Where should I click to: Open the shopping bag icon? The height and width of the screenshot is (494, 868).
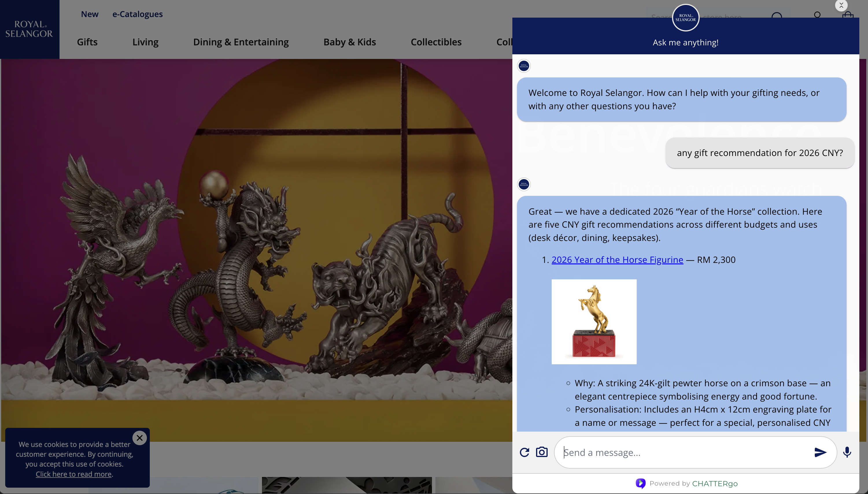point(848,15)
